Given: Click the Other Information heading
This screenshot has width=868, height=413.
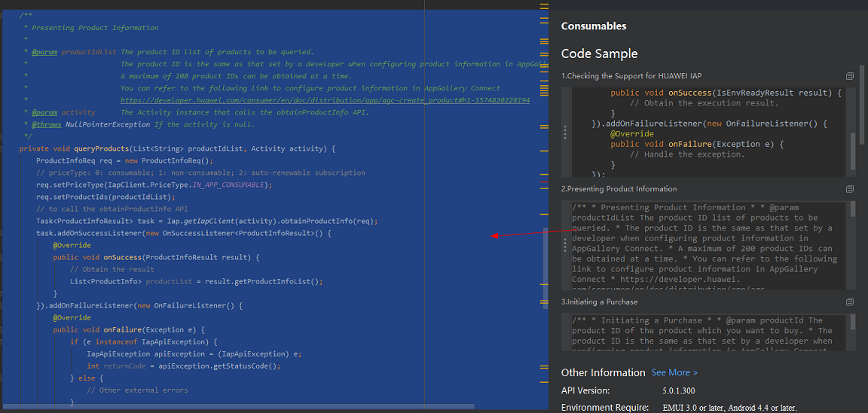Looking at the screenshot, I should 604,372.
